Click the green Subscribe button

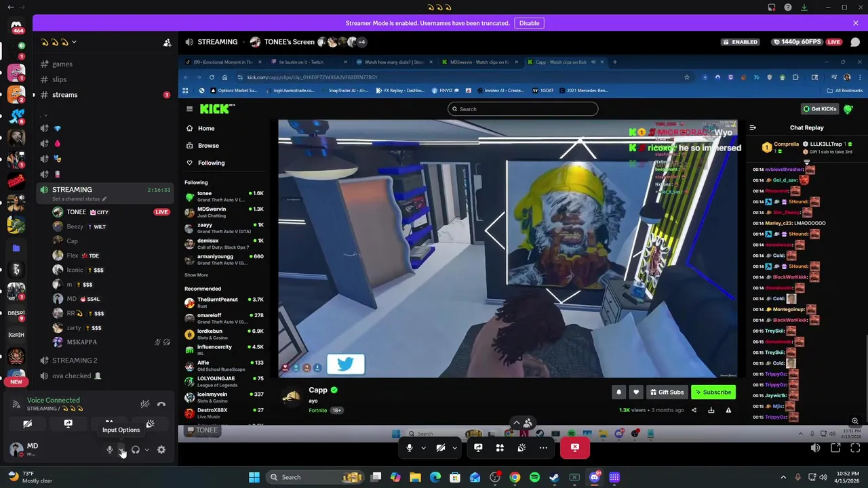(x=713, y=392)
